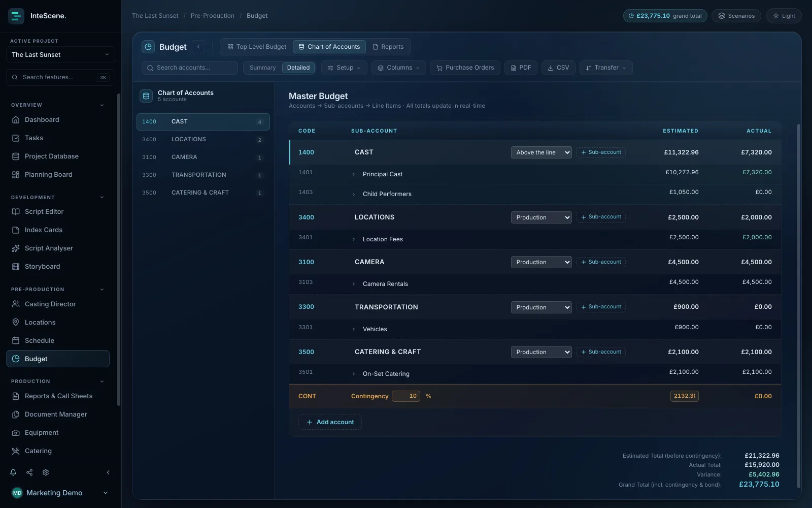Viewport: 812px width, 508px height.
Task: Click Pre-Production in the breadcrumb
Action: point(213,16)
